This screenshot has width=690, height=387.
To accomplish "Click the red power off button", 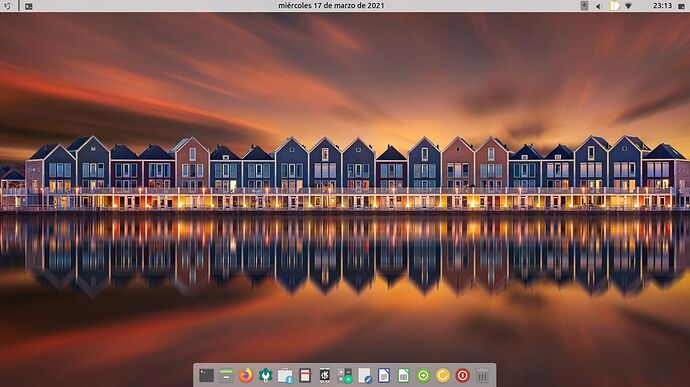I will (x=462, y=376).
